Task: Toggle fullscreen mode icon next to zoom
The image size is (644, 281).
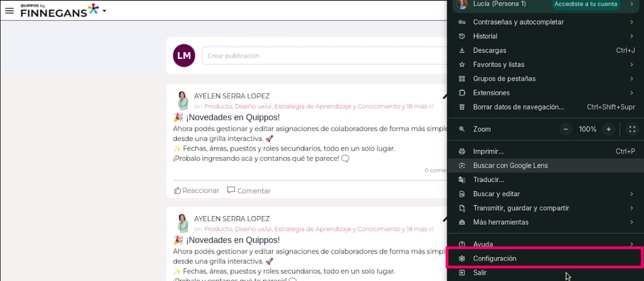Action: 632,129
